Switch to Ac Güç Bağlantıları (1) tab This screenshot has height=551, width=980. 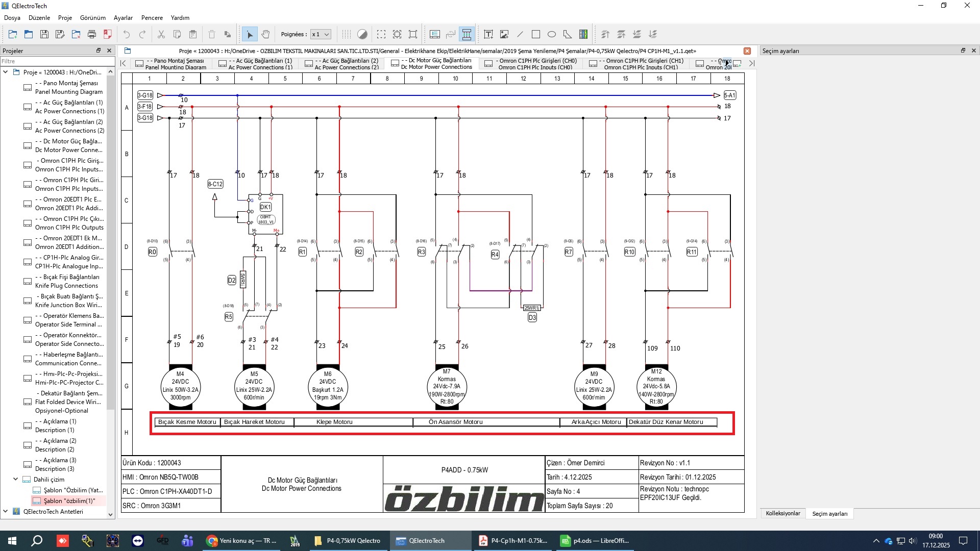255,63
